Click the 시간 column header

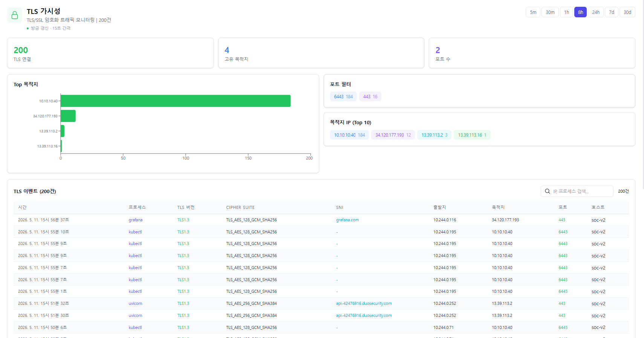(x=22, y=207)
